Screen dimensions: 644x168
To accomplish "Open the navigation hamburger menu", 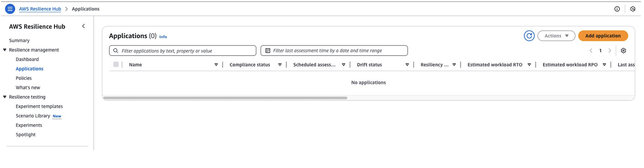I will (x=9, y=9).
